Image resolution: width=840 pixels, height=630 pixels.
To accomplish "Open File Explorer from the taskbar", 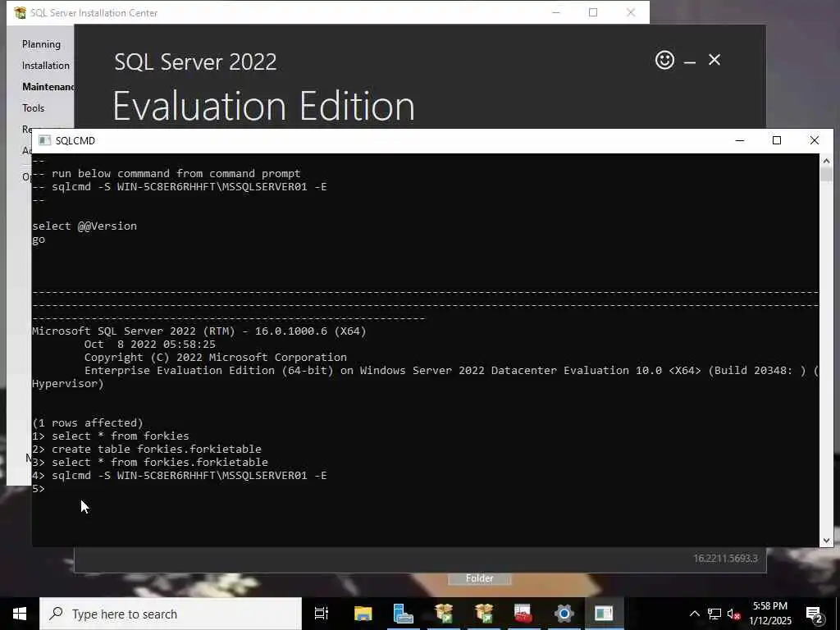I will click(x=363, y=614).
